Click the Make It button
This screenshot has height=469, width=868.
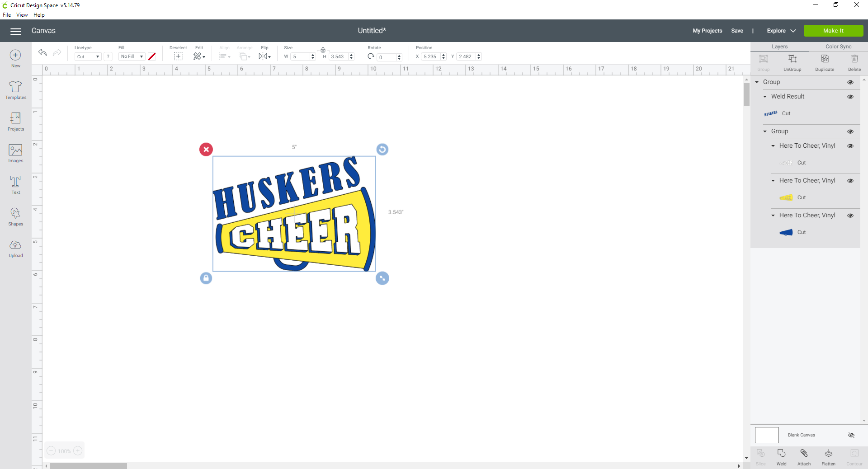click(x=833, y=31)
